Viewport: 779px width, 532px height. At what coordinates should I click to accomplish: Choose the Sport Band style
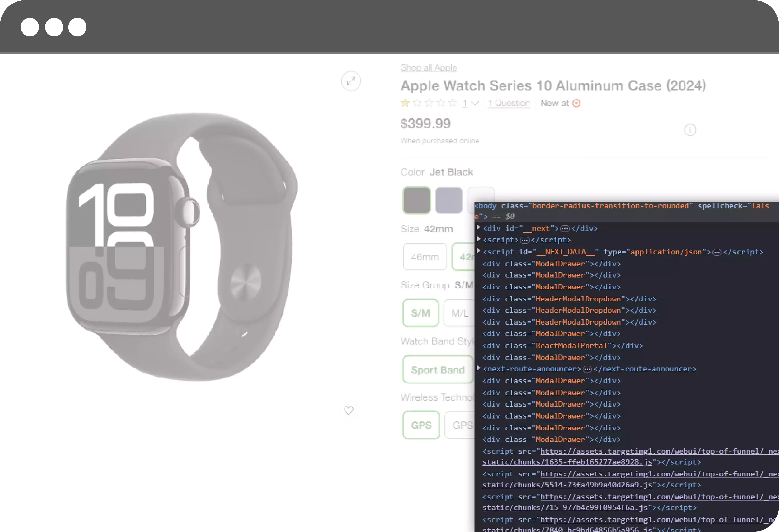point(438,370)
